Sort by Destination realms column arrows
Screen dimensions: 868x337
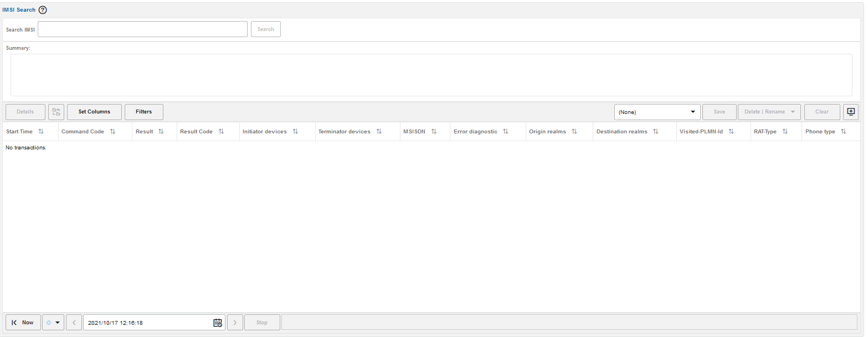(655, 132)
